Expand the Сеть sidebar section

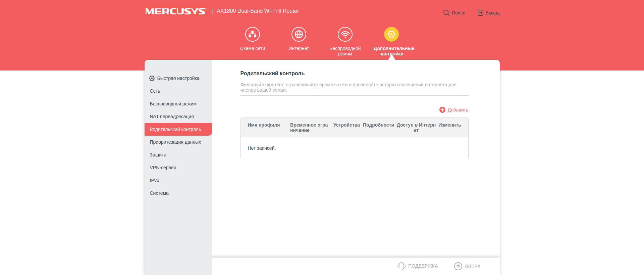[155, 91]
